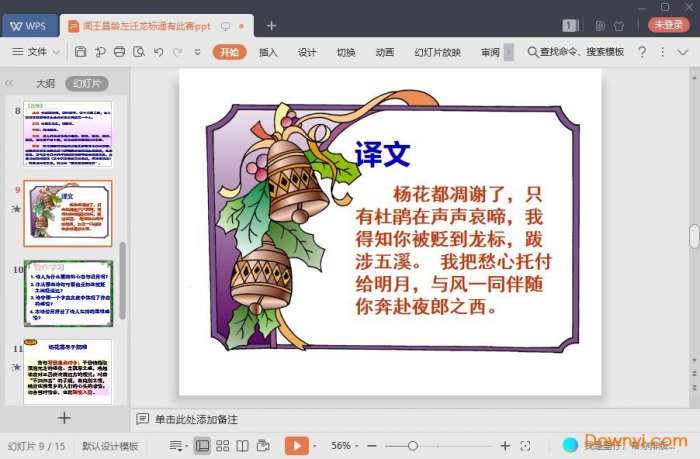
Task: Select slide 10 thumbnail
Action: tap(68, 293)
